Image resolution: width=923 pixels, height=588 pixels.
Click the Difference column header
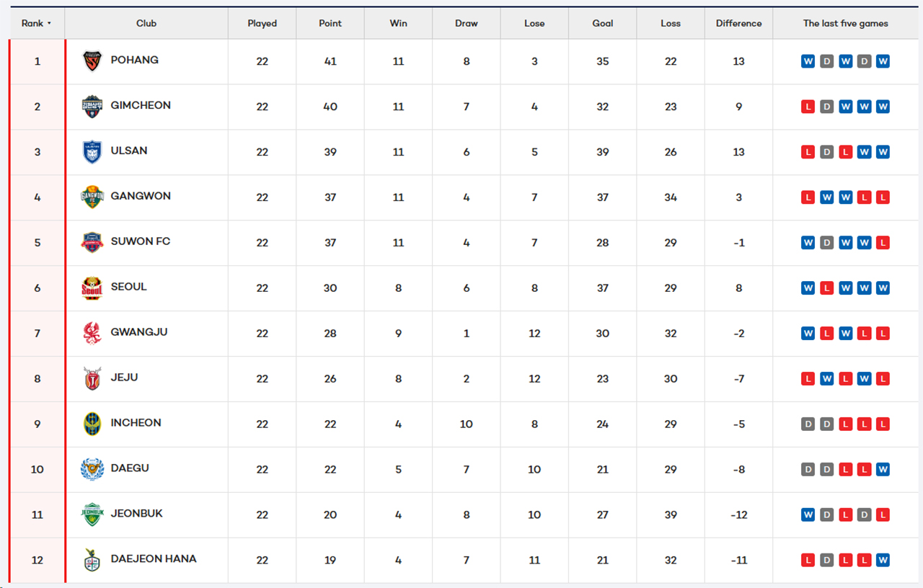pos(738,24)
